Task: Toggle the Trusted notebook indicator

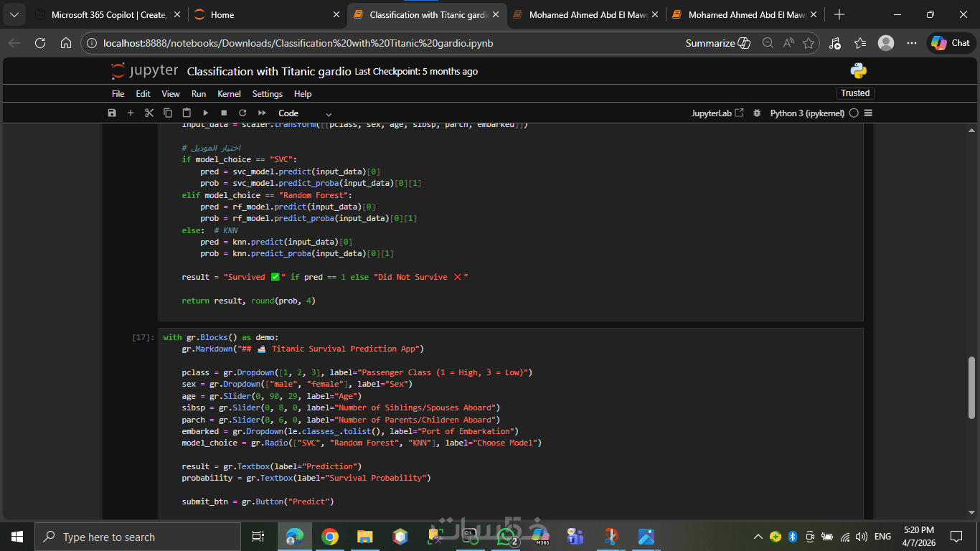Action: coord(855,93)
